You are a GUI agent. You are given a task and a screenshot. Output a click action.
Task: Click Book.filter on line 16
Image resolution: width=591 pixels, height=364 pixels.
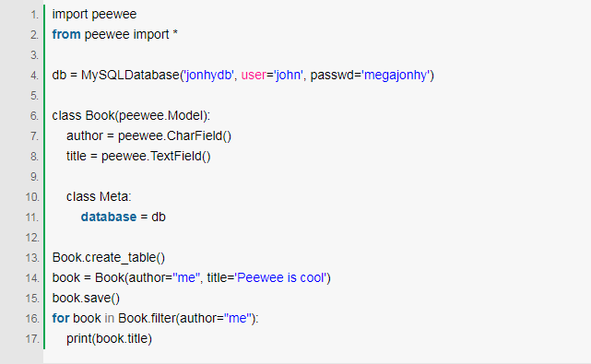[x=147, y=319]
